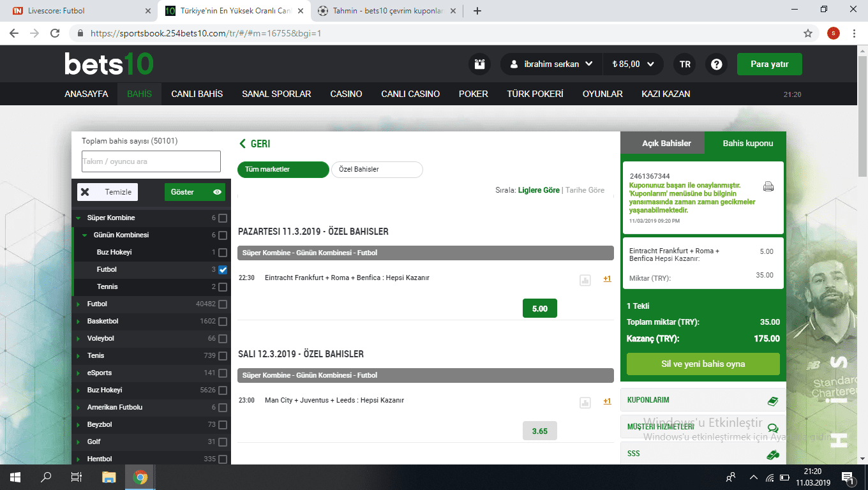The image size is (868, 490).
Task: Expand +1 more markets for Man City combo
Action: tap(607, 401)
